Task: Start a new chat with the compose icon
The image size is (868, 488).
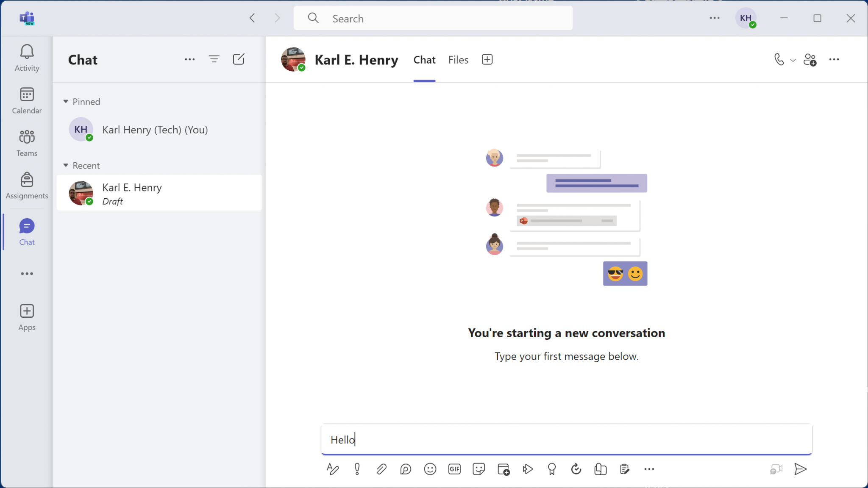Action: (x=239, y=59)
